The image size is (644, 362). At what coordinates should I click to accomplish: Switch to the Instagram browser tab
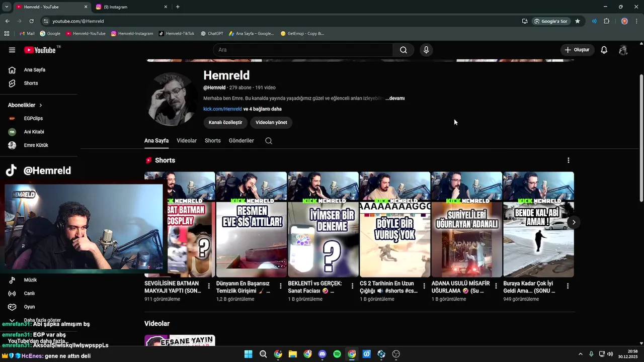pyautogui.click(x=131, y=7)
